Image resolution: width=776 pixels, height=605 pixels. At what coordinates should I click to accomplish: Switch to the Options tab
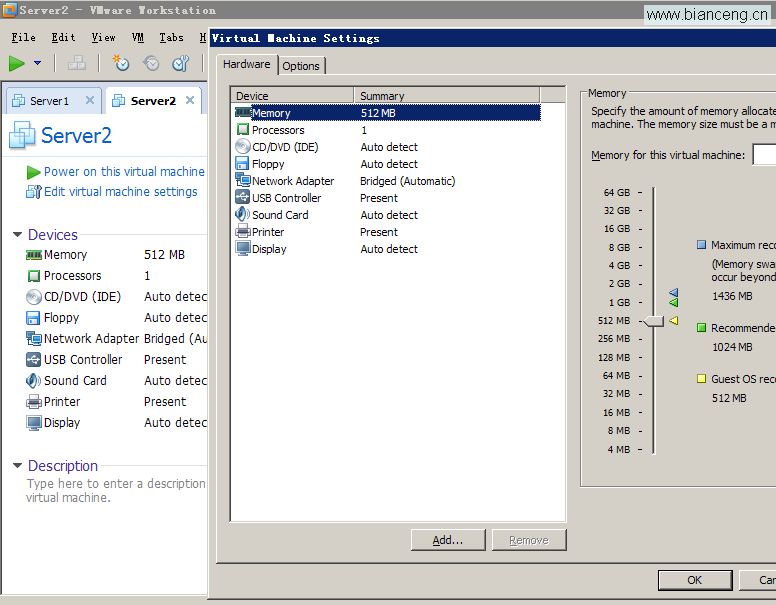tap(301, 66)
